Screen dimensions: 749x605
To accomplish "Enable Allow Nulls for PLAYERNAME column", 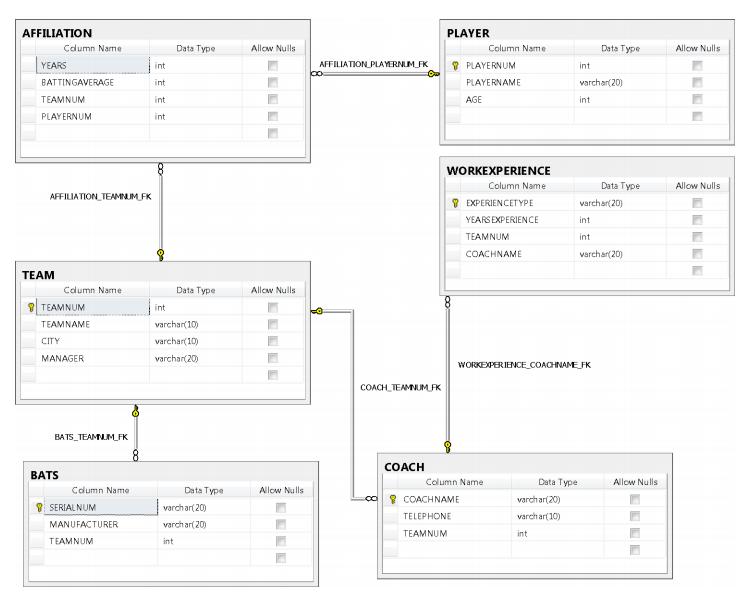I will pos(697,82).
